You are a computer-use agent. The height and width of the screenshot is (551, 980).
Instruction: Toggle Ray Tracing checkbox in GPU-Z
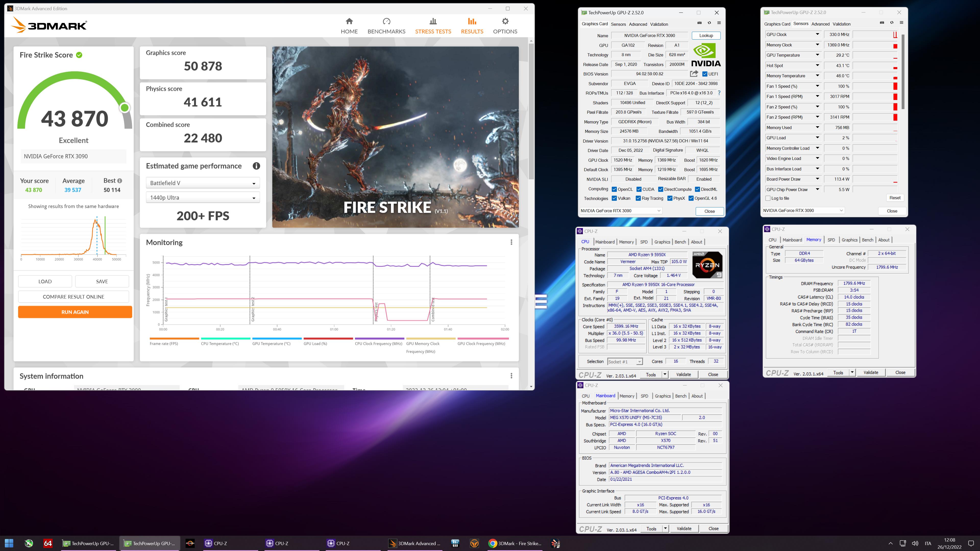tap(638, 198)
